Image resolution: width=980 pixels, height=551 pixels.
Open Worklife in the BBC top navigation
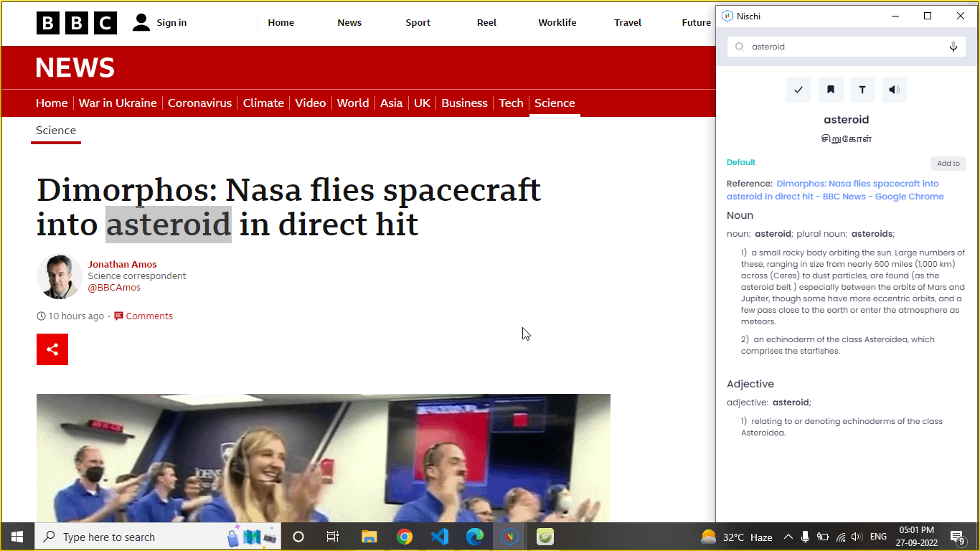click(557, 23)
